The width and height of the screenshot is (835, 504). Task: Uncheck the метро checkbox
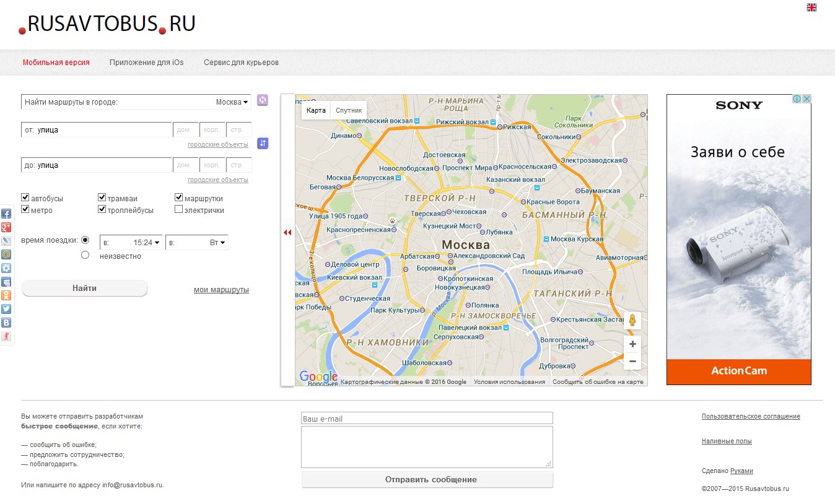(x=25, y=209)
